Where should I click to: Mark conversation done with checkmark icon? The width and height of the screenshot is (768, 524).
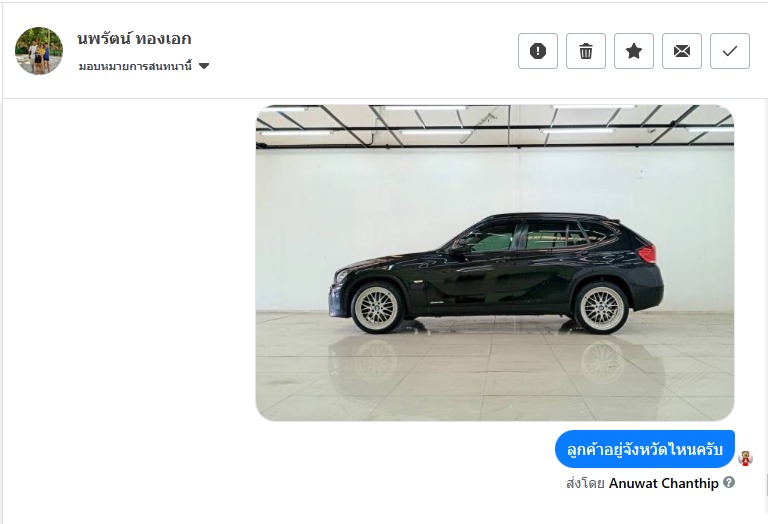(730, 51)
